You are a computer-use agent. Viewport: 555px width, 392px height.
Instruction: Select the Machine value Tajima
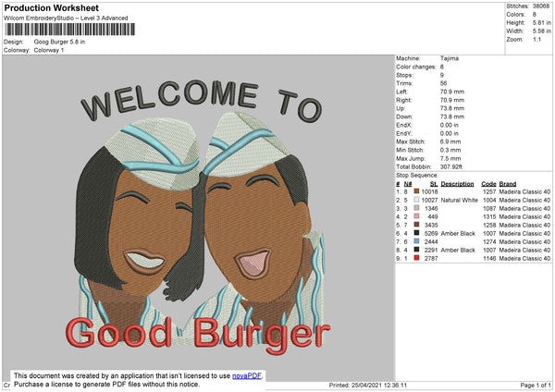[x=450, y=58]
